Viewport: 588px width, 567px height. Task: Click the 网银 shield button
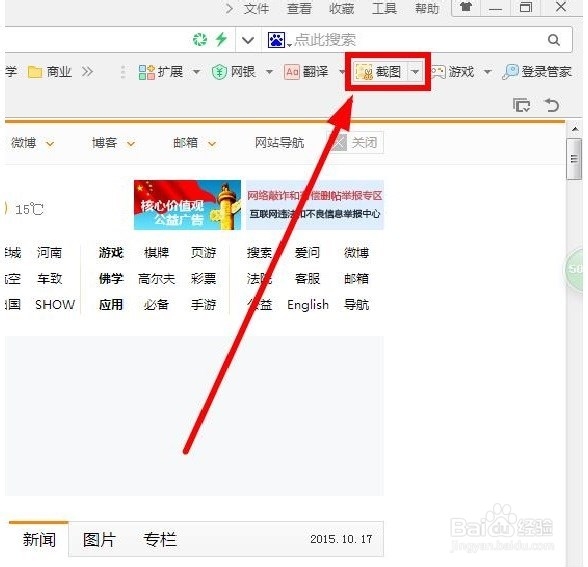pos(233,72)
